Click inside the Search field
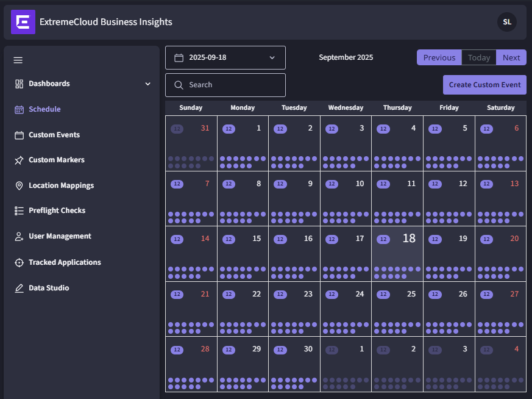This screenshot has width=532, height=399. [x=232, y=85]
